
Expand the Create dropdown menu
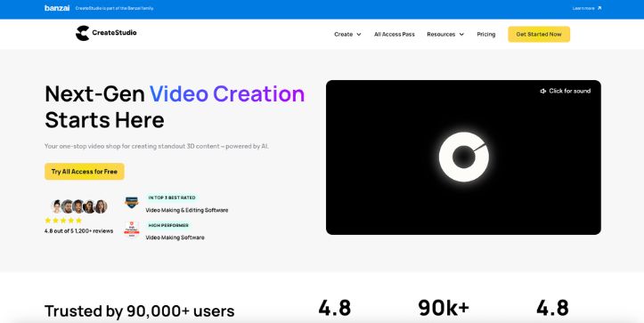(x=347, y=35)
